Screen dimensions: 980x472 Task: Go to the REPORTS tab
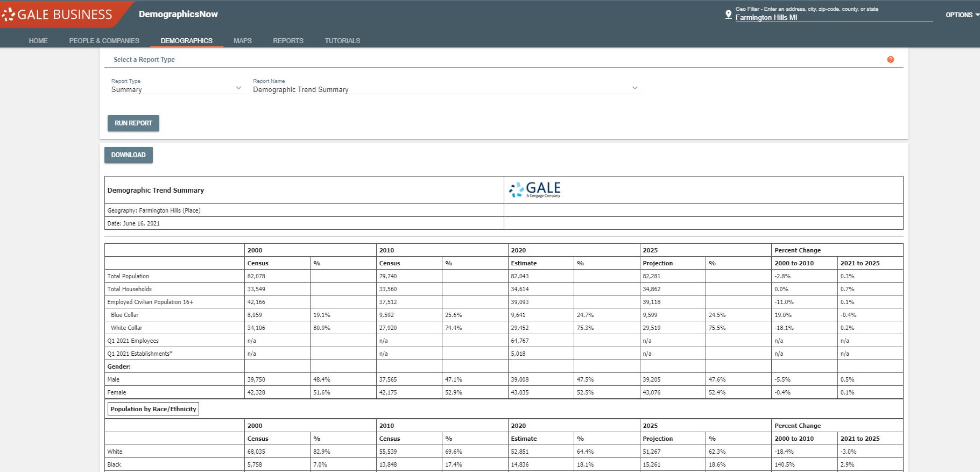click(x=288, y=41)
